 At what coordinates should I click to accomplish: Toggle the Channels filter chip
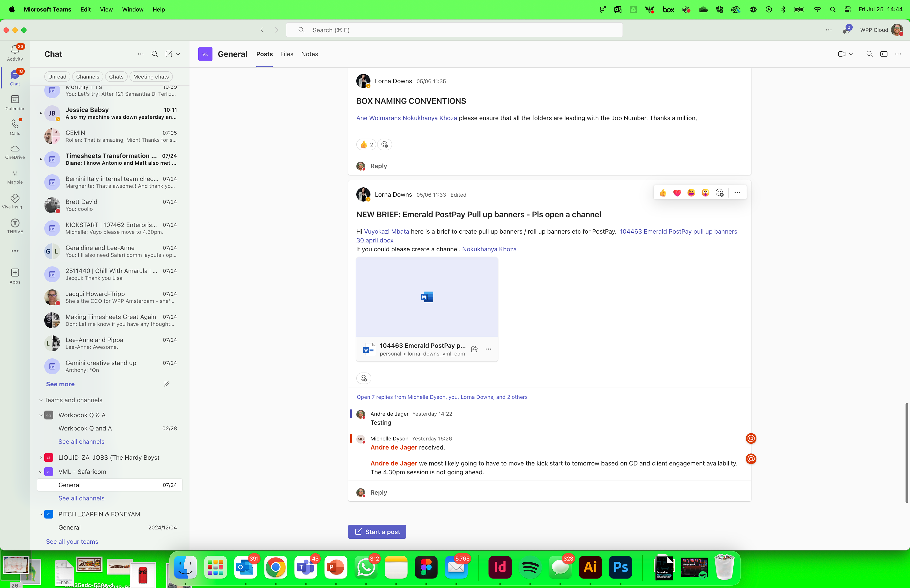coord(87,77)
